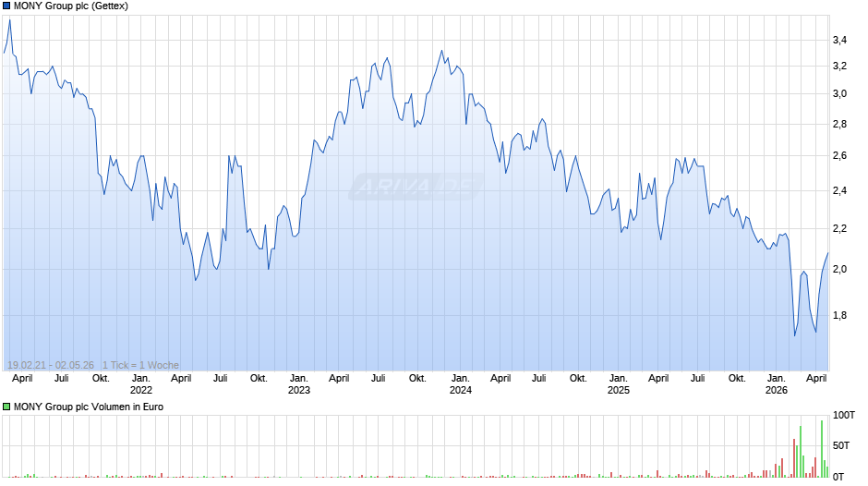Click the 'Jan. 2024' time axis label
The height and width of the screenshot is (486, 868).
[461, 384]
